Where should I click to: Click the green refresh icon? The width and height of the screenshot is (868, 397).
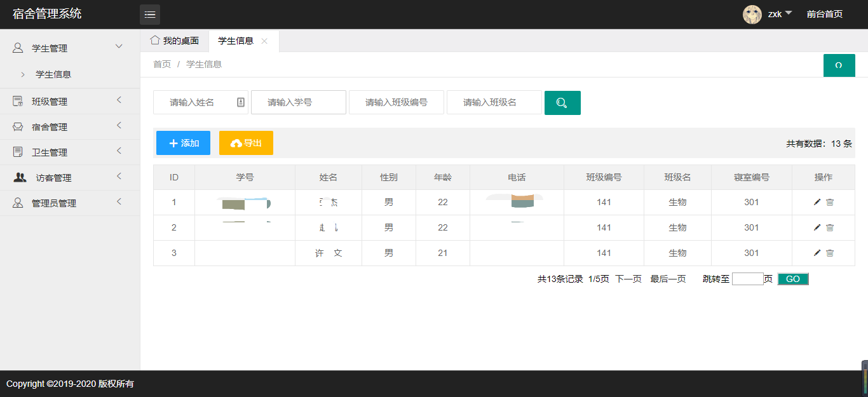(839, 65)
